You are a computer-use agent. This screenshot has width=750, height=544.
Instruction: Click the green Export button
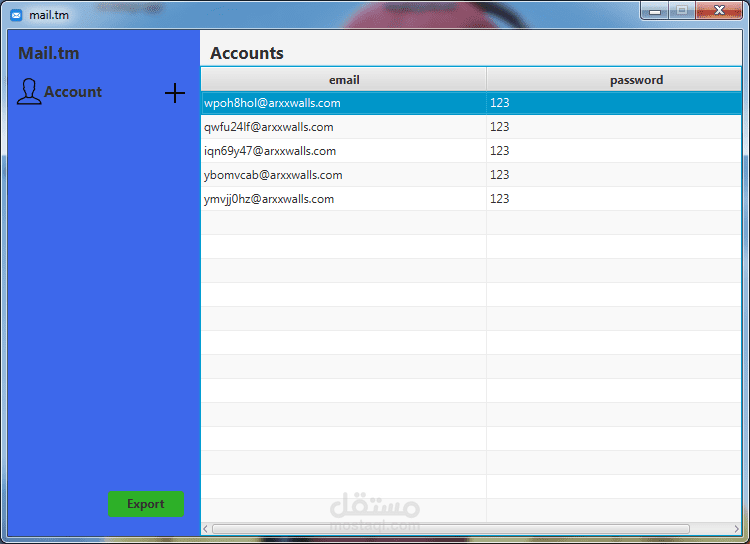pos(146,504)
